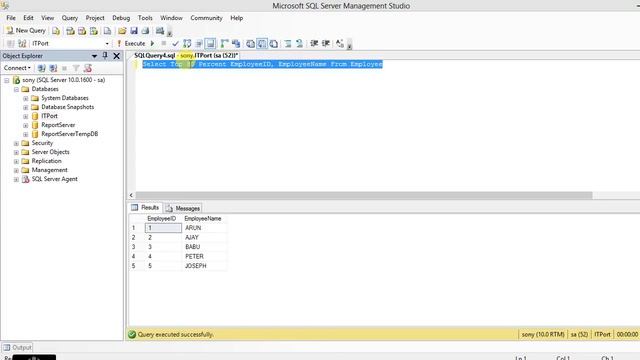Switch to Results to Grid
Screen dimensions: 640x360
(x=262, y=43)
